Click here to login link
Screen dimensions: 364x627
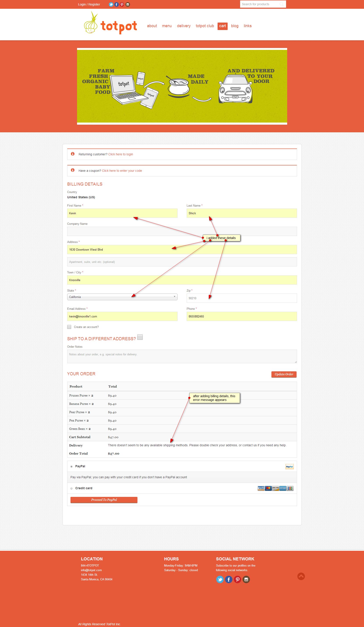click(121, 154)
